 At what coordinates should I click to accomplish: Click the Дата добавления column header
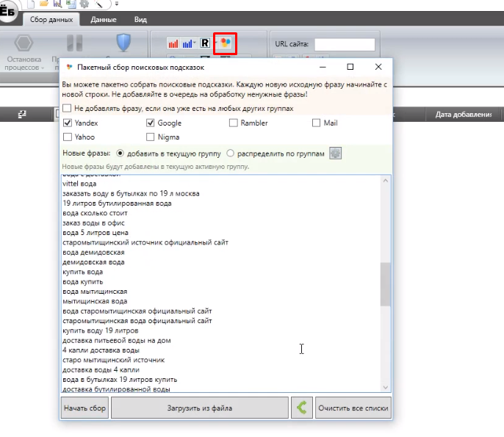point(463,115)
